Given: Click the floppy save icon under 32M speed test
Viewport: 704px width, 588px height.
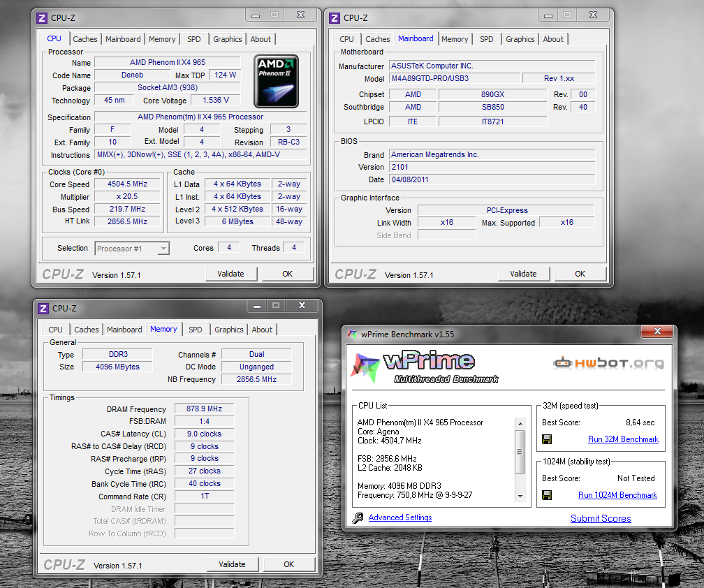Looking at the screenshot, I should (x=547, y=439).
